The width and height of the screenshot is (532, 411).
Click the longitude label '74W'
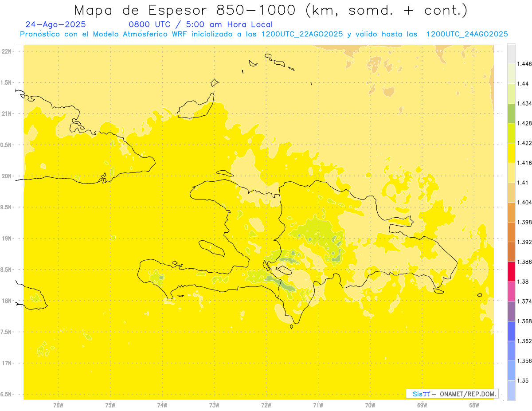coord(162,405)
